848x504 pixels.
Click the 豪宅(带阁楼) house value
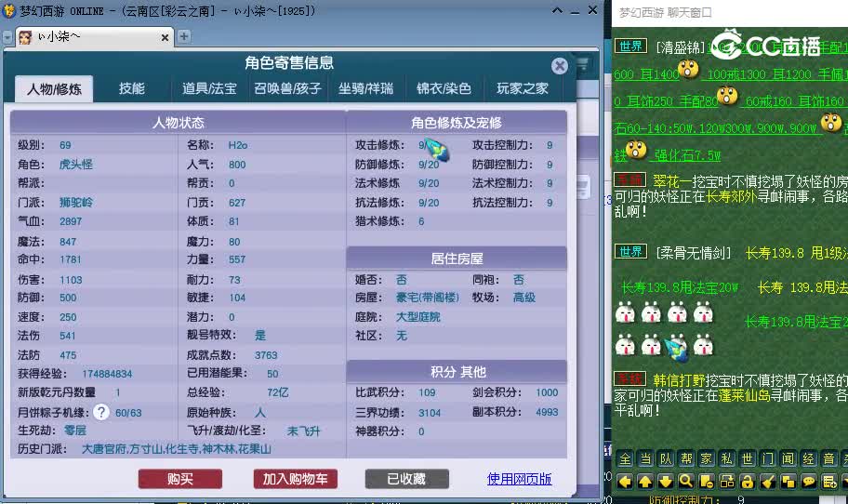click(427, 298)
